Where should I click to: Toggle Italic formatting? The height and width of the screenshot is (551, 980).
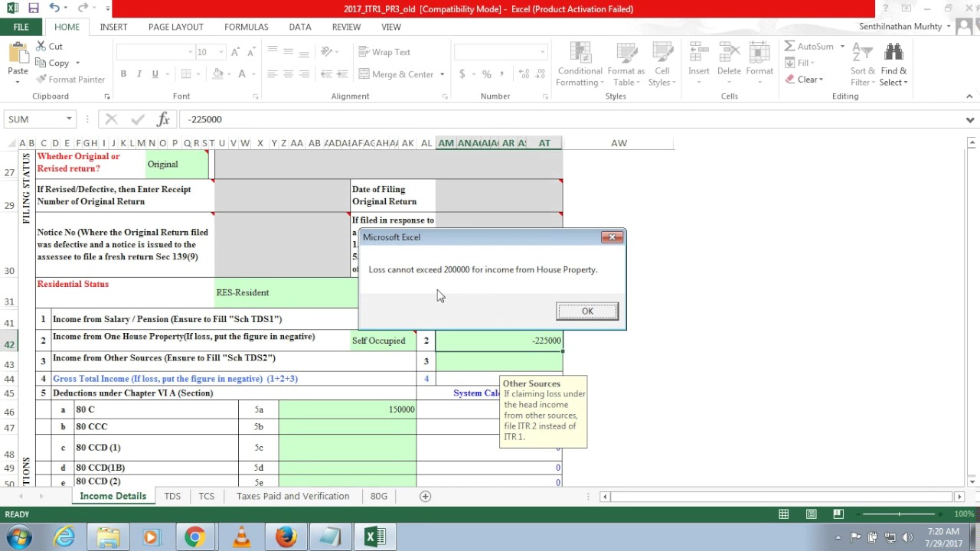(x=139, y=74)
